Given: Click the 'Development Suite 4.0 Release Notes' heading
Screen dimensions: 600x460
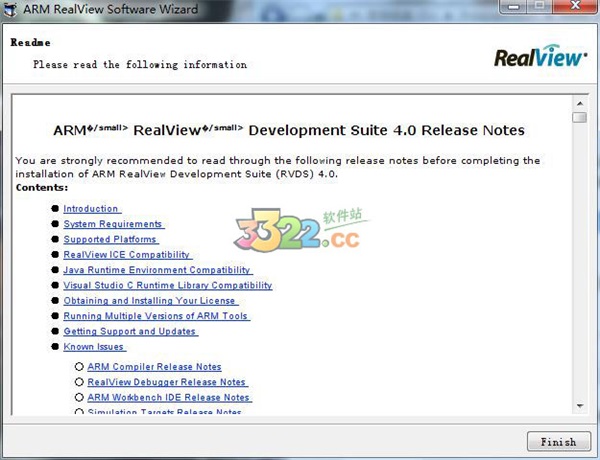Looking at the screenshot, I should click(x=386, y=130).
